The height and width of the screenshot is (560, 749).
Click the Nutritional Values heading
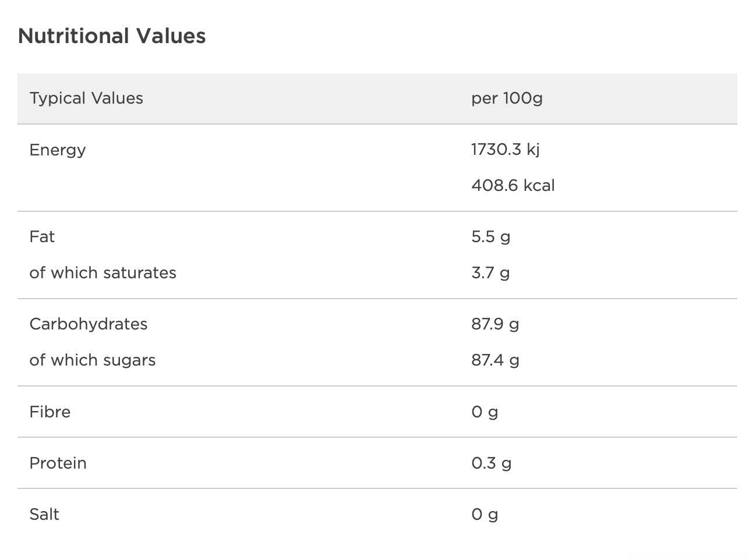click(x=112, y=36)
